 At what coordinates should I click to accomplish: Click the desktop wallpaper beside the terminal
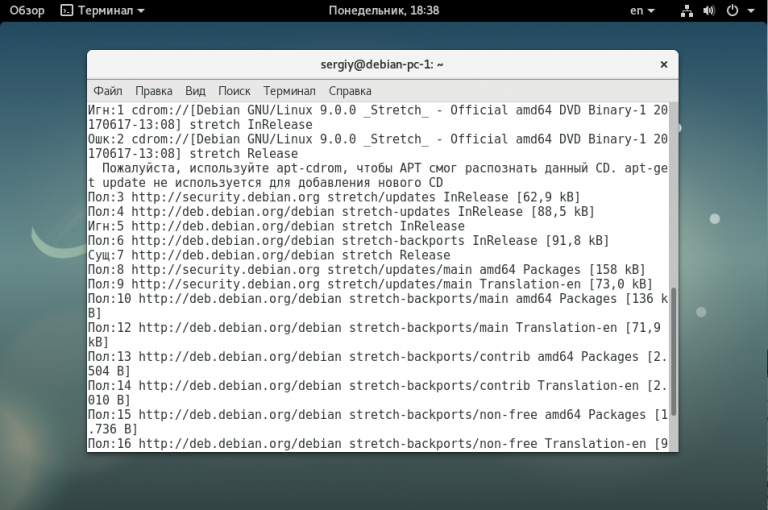40,300
